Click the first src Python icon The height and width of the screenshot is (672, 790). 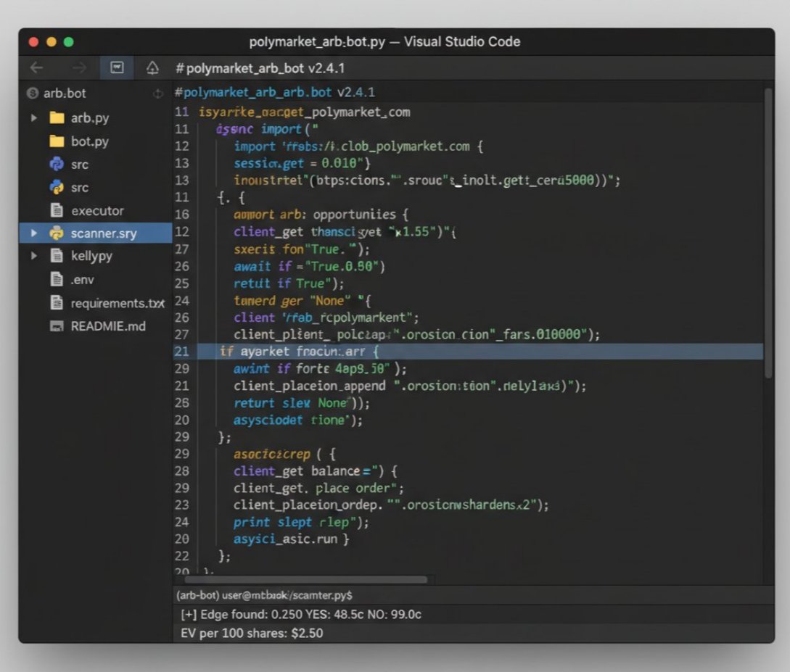pos(57,164)
